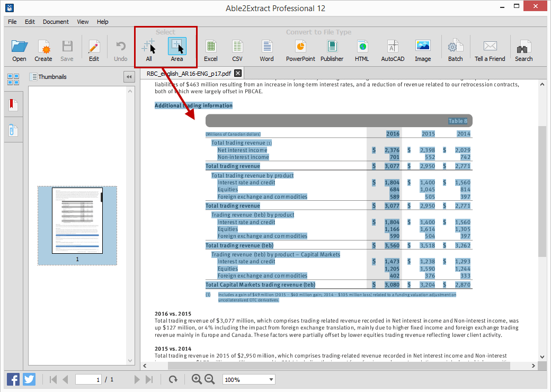551x392 pixels.
Task: Convert to Excel via toolbar icon
Action: (x=211, y=47)
